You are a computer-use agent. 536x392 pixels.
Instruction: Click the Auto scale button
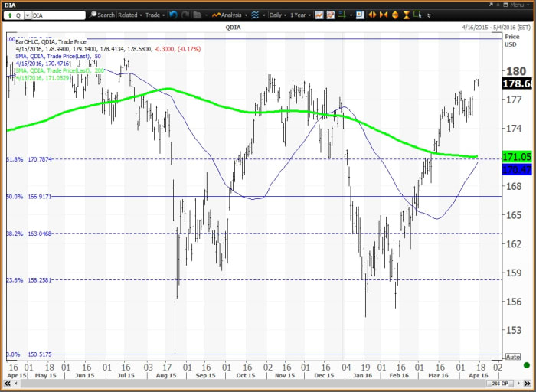512,357
